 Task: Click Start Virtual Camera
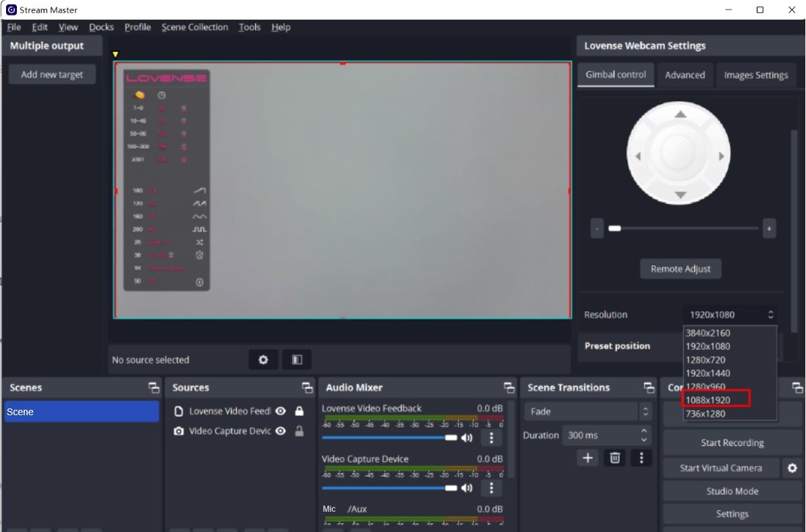721,468
